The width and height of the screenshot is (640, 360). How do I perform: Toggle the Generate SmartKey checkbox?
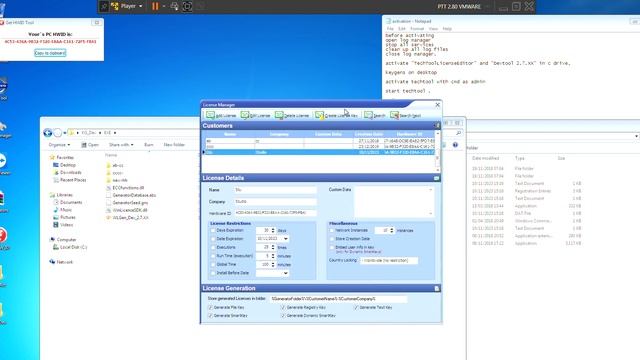tap(211, 316)
